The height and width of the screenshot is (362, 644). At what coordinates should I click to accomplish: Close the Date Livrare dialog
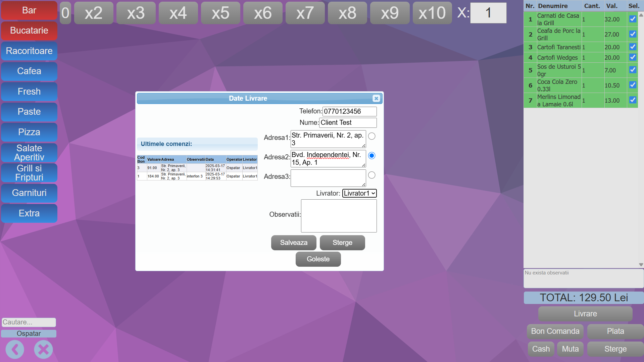tap(376, 98)
